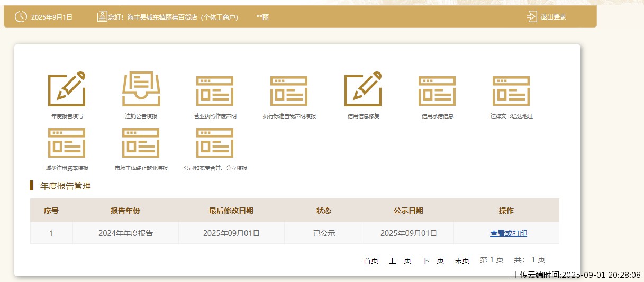The image size is (644, 282).
Task: Click the 信用信息修复 label text
Action: 363,116
